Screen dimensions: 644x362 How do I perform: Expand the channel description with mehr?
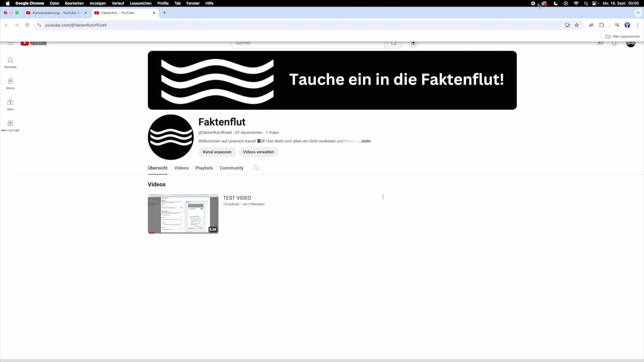(365, 141)
